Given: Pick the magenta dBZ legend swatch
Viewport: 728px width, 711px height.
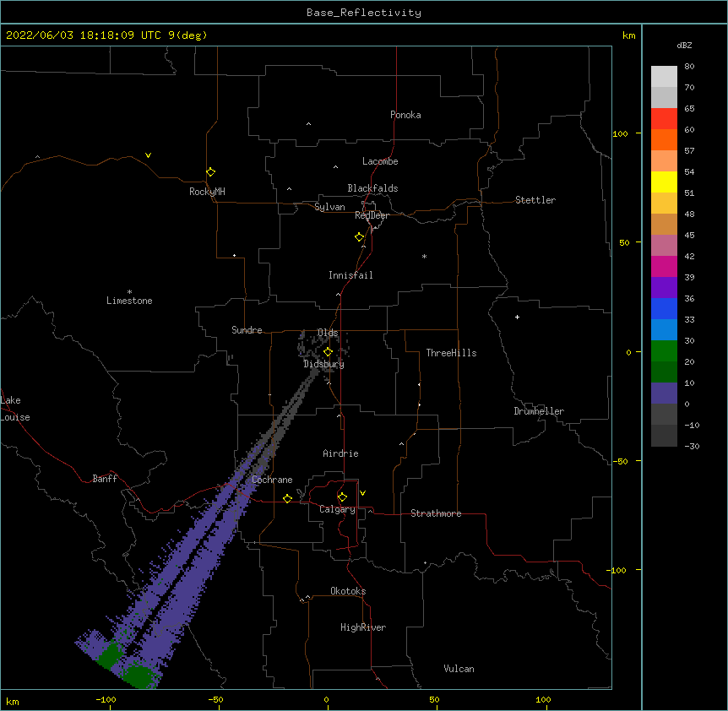Looking at the screenshot, I should 664,266.
